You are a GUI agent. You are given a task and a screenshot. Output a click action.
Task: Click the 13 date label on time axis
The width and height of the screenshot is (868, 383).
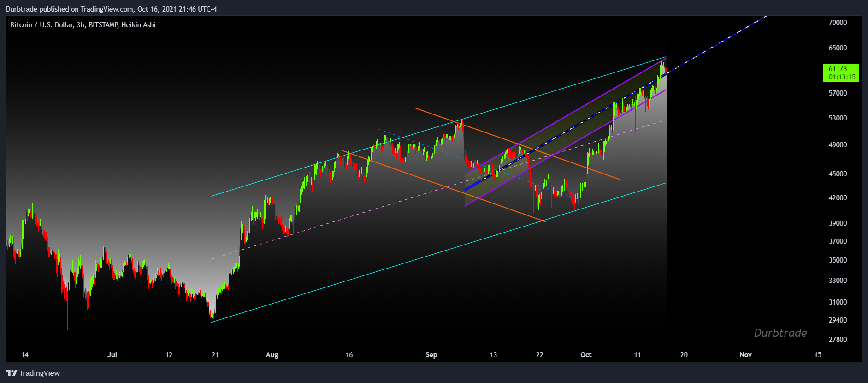[493, 354]
